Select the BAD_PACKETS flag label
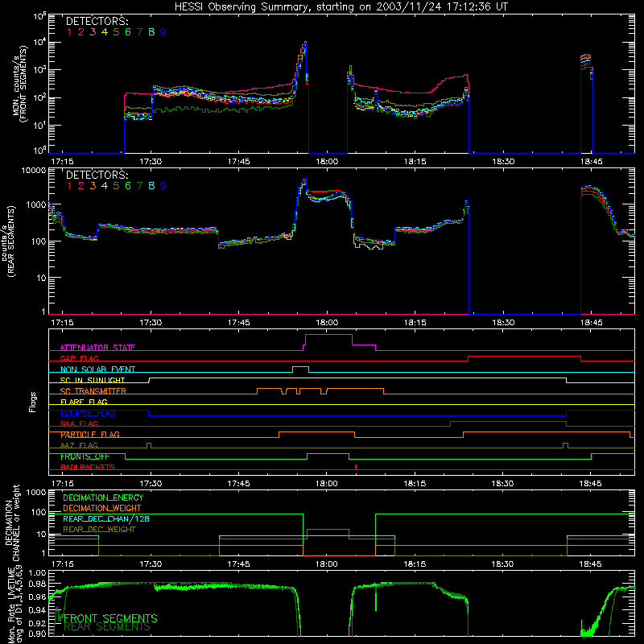Image resolution: width=644 pixels, height=644 pixels. (88, 468)
